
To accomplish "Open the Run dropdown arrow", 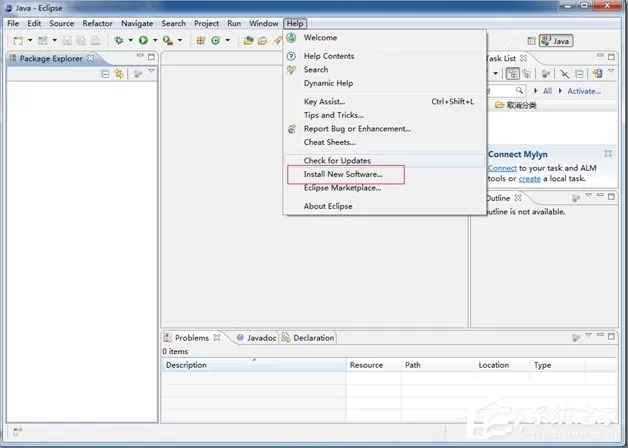I will tap(155, 40).
